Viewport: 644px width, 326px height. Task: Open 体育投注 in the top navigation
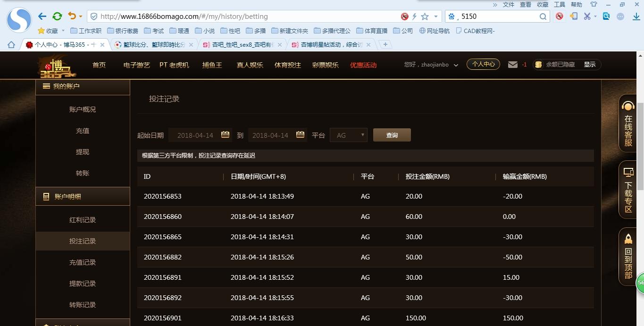coord(287,65)
